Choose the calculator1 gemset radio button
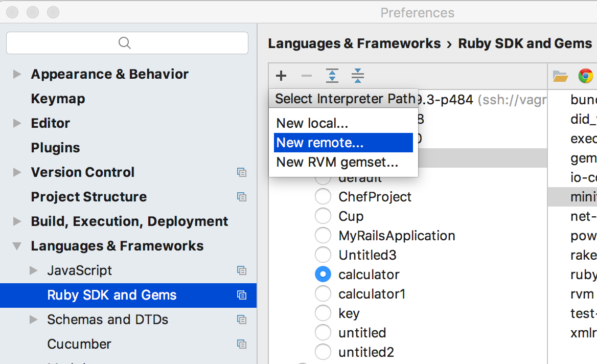 (x=323, y=294)
